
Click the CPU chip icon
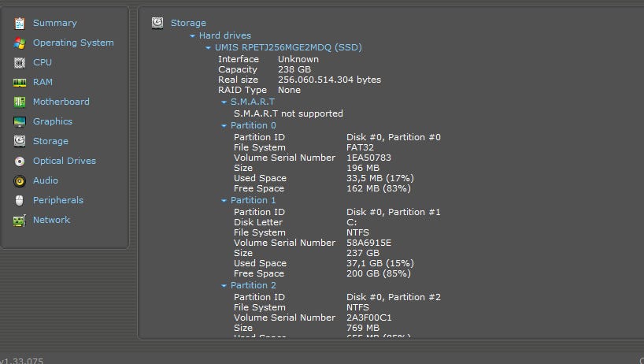coord(19,63)
